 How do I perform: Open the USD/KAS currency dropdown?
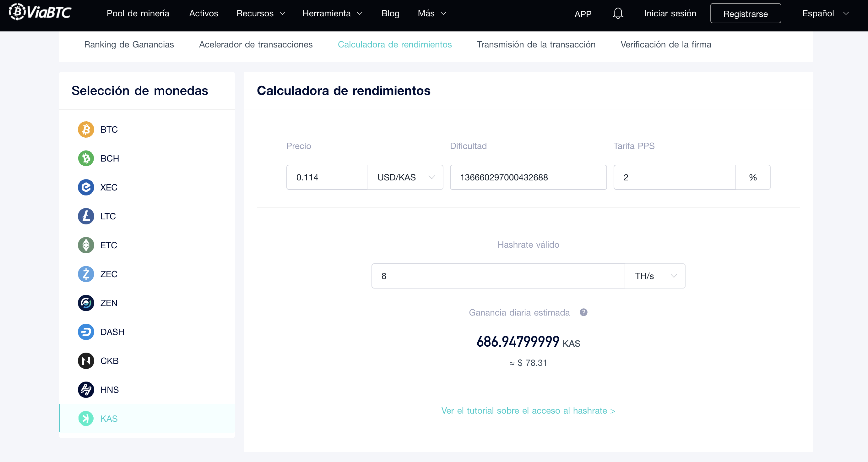click(405, 177)
